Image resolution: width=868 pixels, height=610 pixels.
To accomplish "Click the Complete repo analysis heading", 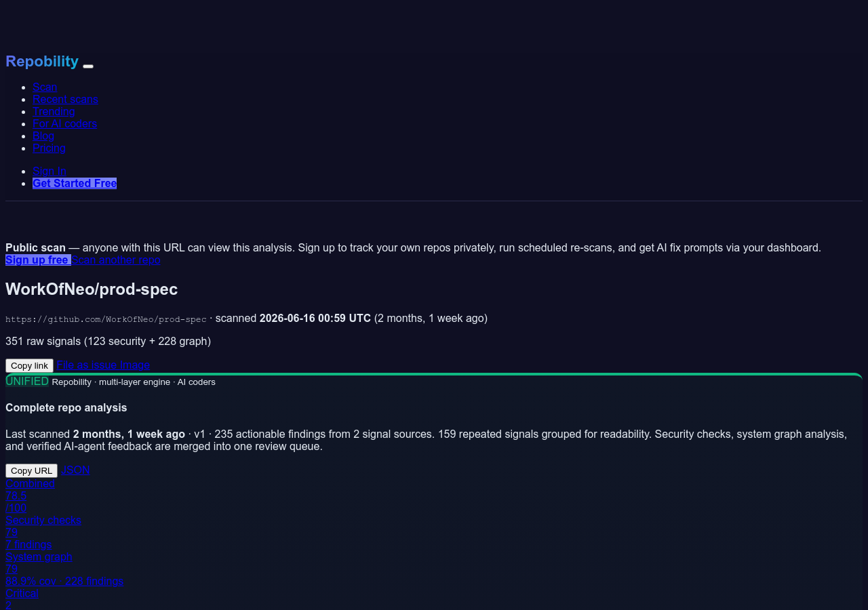I will point(66,407).
